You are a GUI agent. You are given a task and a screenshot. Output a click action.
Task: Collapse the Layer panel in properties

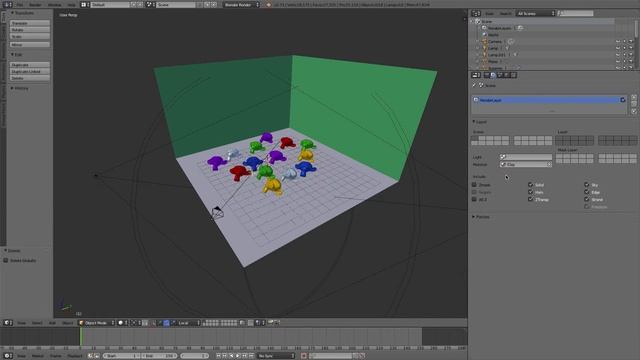click(480, 122)
